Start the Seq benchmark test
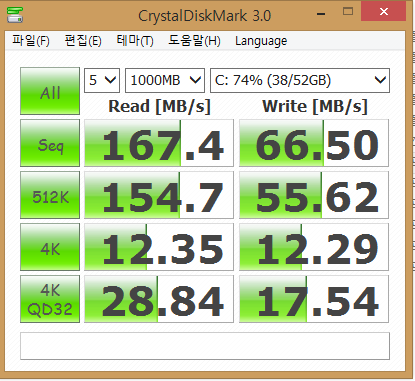Image resolution: width=415 pixels, height=381 pixels. pyautogui.click(x=50, y=143)
